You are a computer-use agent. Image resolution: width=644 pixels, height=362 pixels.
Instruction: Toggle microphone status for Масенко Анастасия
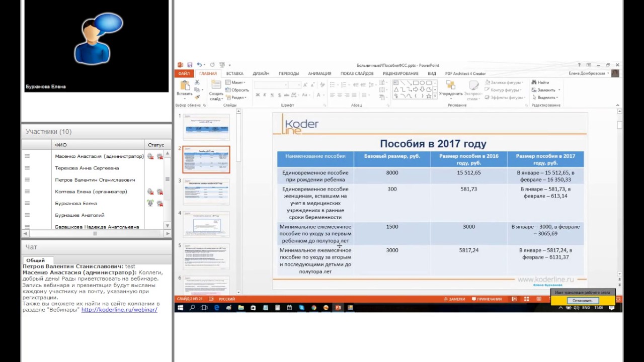[x=150, y=156]
